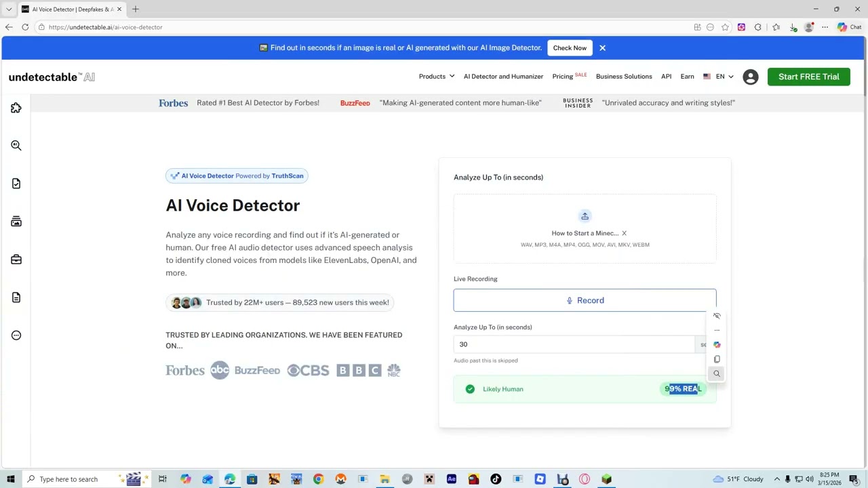The image size is (868, 488).
Task: Open the document page icon in left sidebar
Action: point(16,298)
